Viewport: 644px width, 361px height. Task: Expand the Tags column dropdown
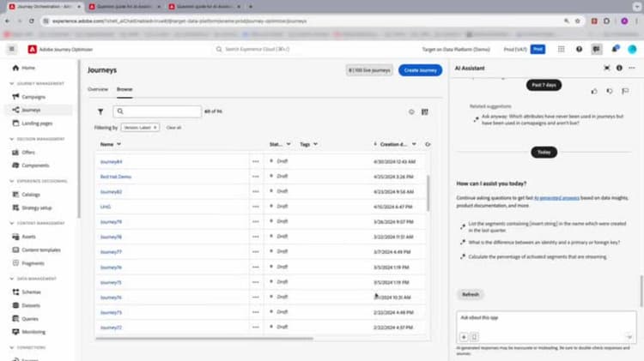click(315, 144)
